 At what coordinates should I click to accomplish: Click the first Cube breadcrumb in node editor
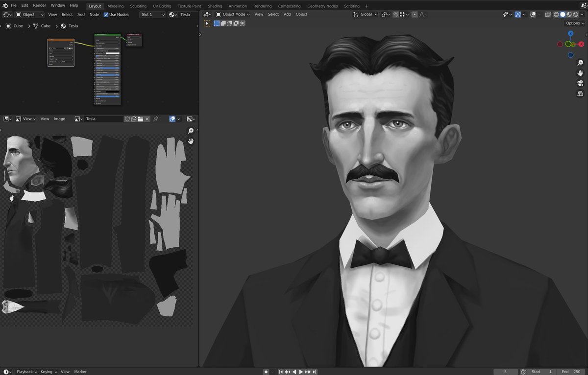(15, 26)
